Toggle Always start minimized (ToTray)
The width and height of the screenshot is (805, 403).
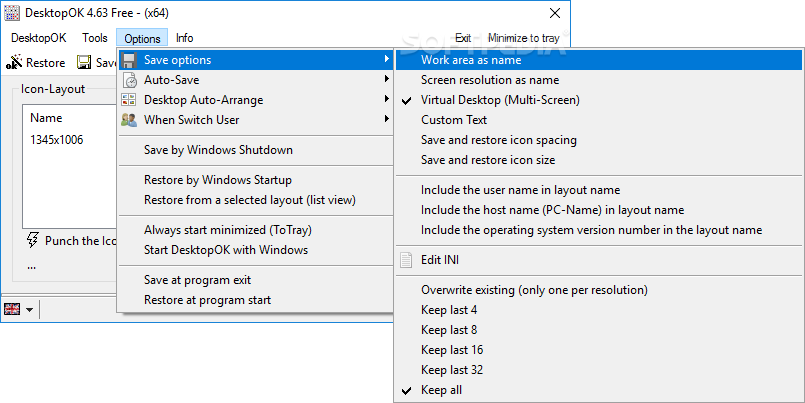(256, 230)
